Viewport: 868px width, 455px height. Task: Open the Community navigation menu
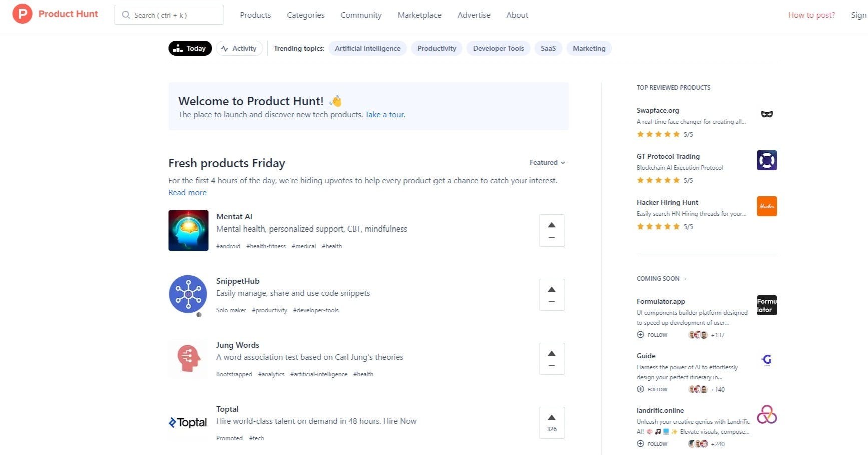point(361,15)
